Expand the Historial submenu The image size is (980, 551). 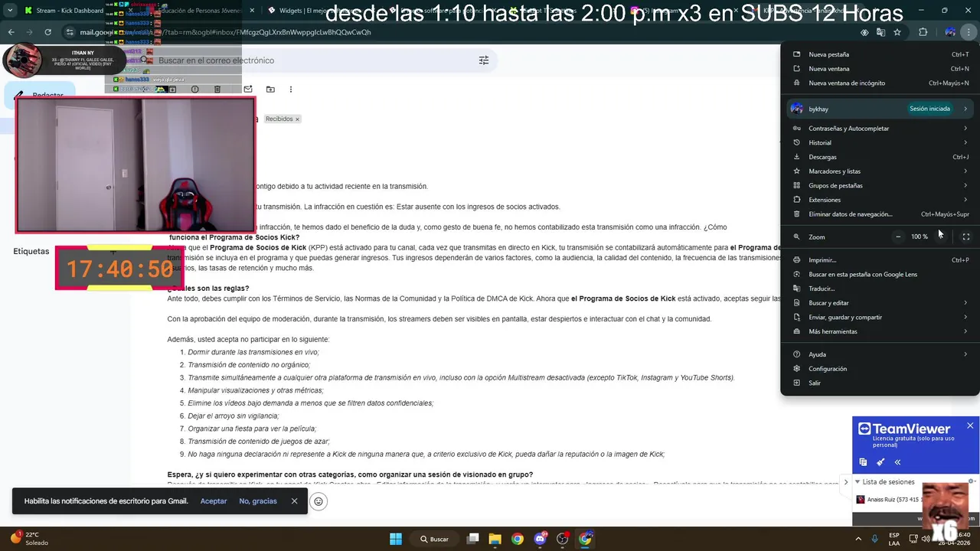point(880,142)
